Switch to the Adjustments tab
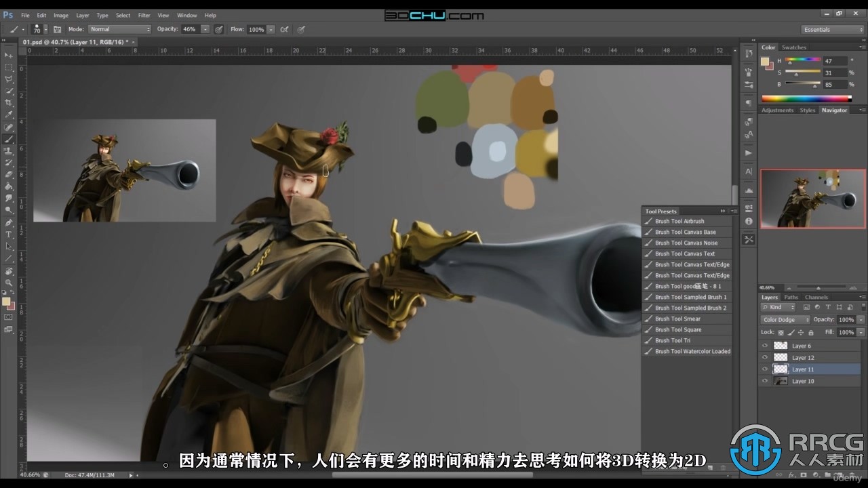This screenshot has height=488, width=868. [x=777, y=110]
